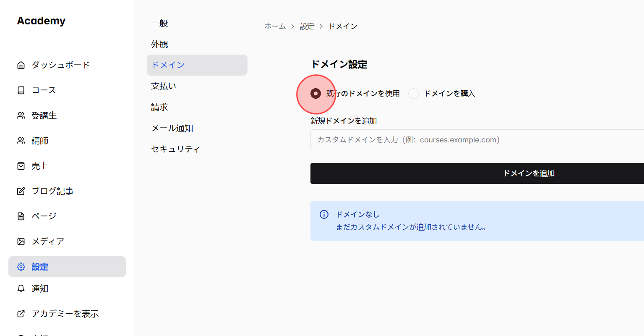Click the アカデミーを表示 external link icon
Viewport: 644px width, 336px height.
(x=21, y=313)
